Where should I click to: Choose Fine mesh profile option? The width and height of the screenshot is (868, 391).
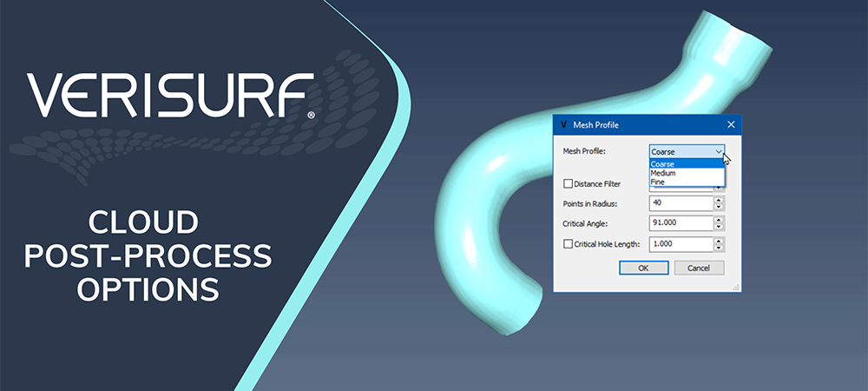(x=687, y=182)
